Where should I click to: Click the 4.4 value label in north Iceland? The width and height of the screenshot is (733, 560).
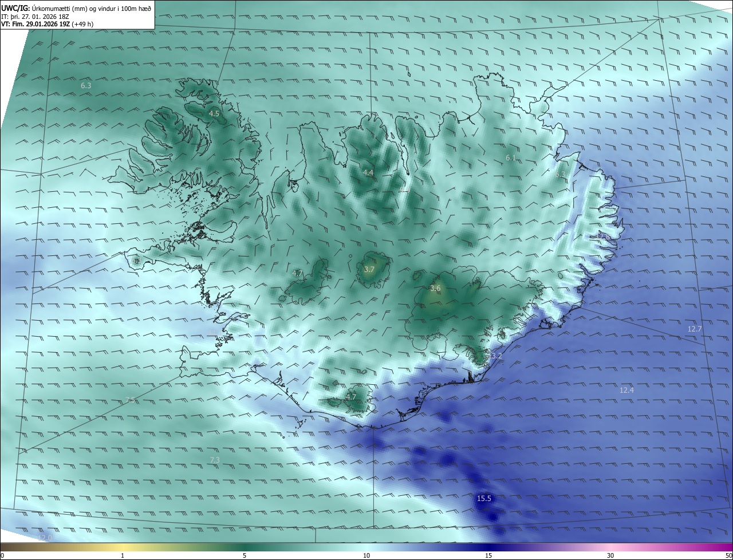(368, 172)
